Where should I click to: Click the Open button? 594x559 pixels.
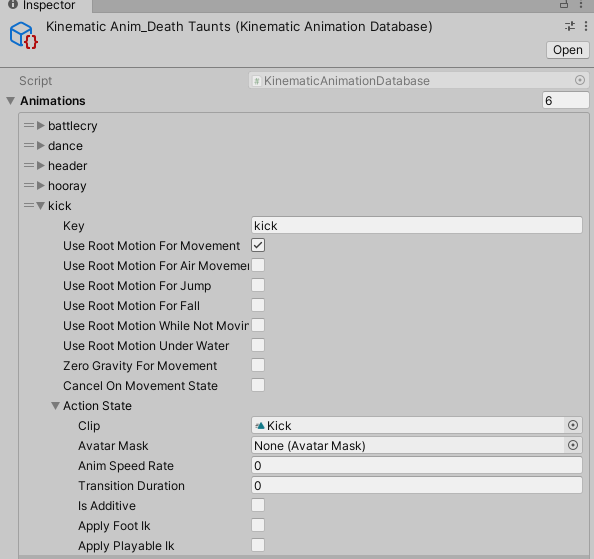pos(567,50)
